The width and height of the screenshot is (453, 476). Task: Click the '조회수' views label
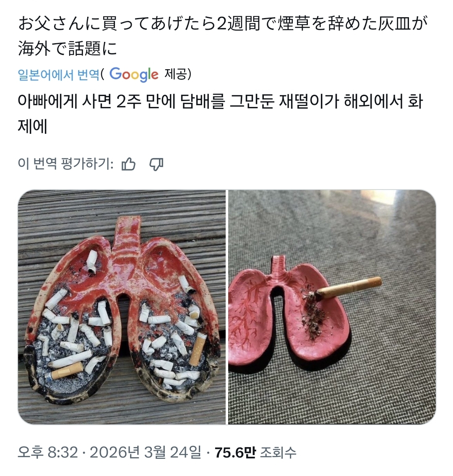[279, 453]
